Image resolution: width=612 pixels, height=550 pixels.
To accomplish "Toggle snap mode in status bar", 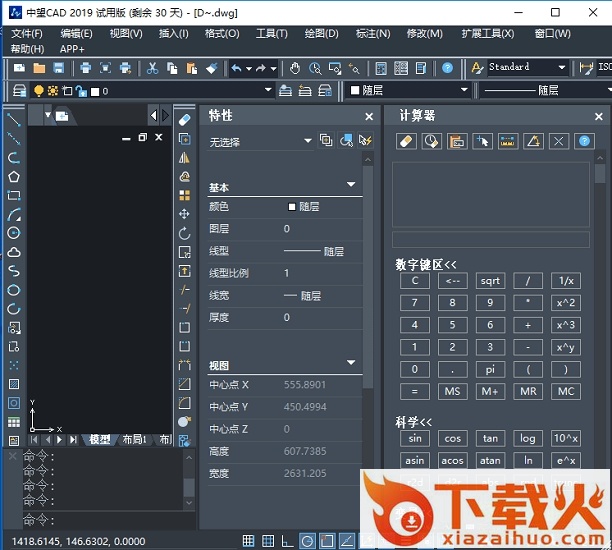I will click(x=248, y=541).
